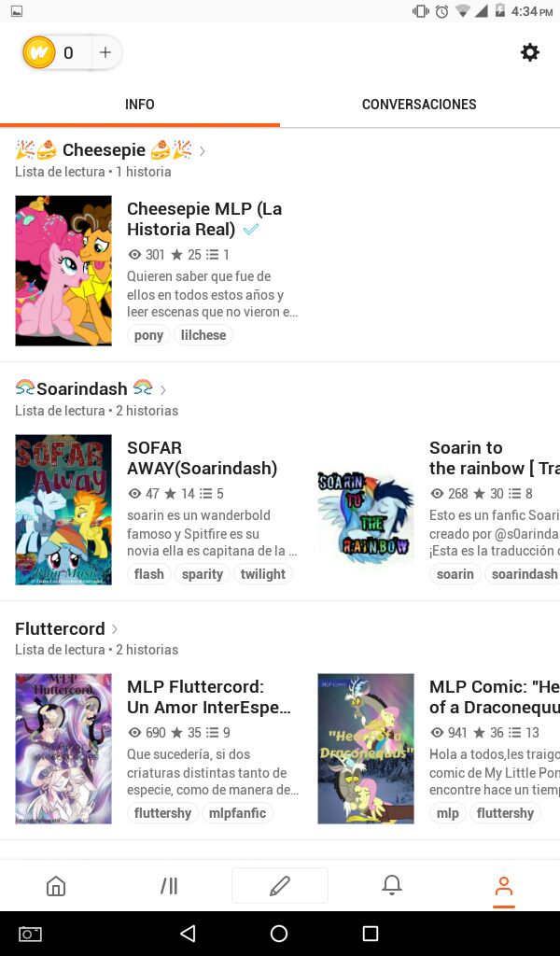Open Heart of a Draconequus cover thumbnail
The height and width of the screenshot is (956, 560).
coord(366,749)
